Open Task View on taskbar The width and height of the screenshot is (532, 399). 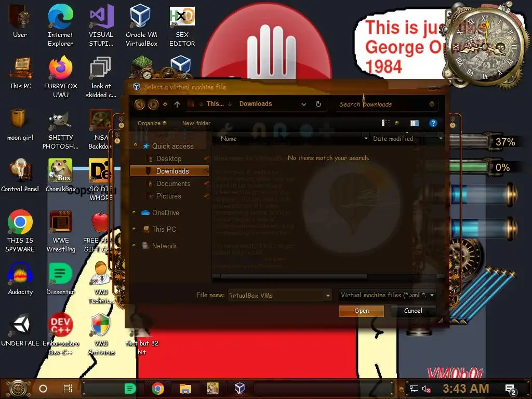(x=68, y=389)
